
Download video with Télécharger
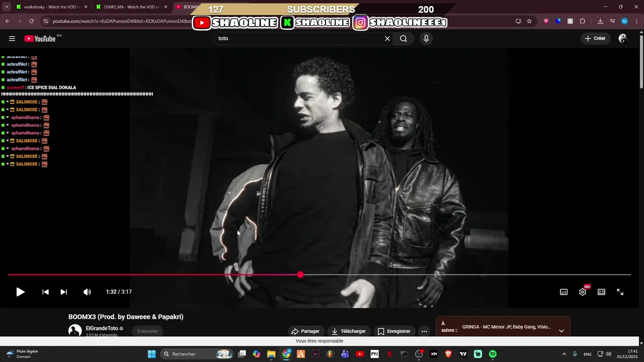point(349,331)
